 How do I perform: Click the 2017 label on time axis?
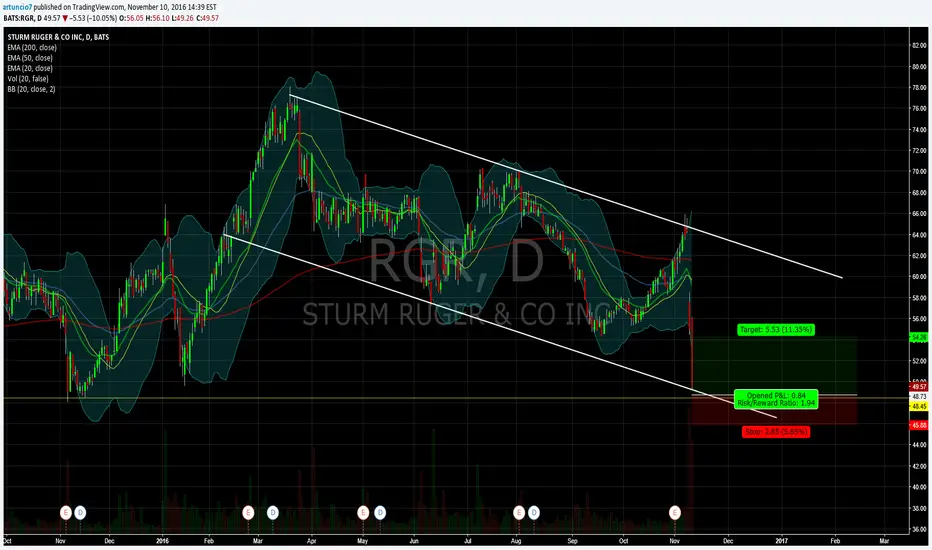point(782,540)
